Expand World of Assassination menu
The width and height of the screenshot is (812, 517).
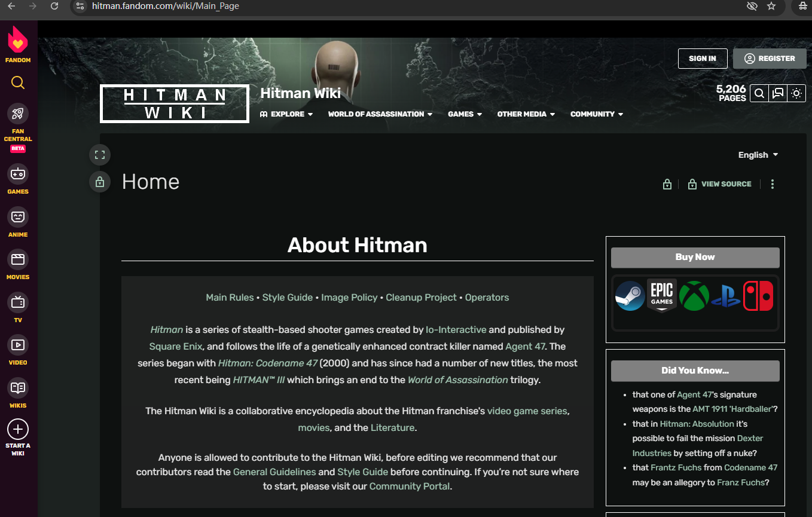380,114
